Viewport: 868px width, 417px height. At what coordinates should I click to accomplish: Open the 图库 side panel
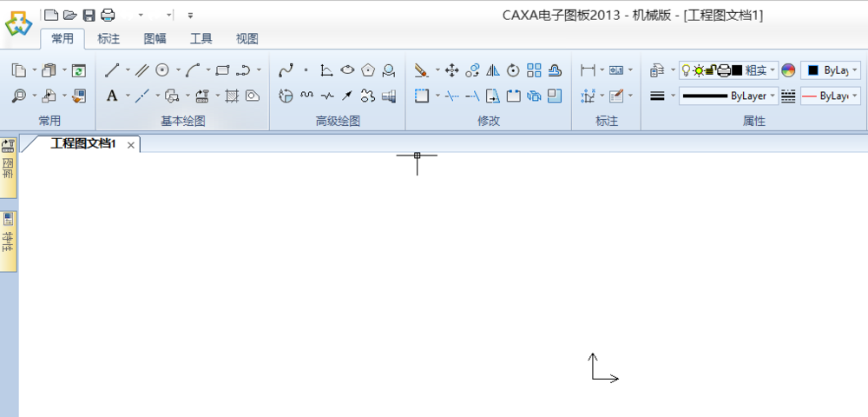pyautogui.click(x=8, y=169)
